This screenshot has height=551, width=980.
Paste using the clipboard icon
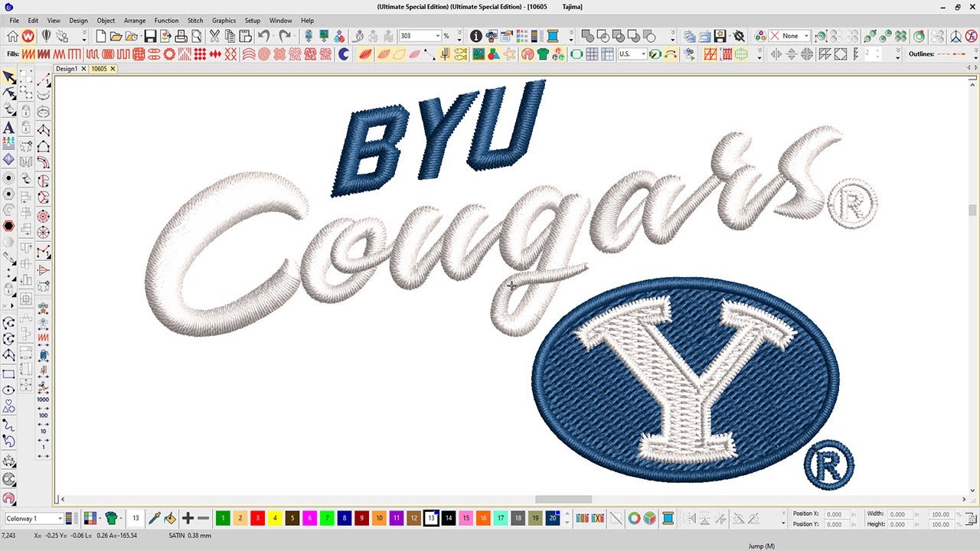coord(245,36)
